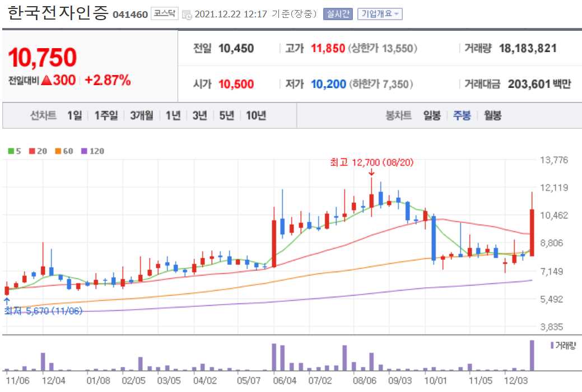Select the 선차트 line chart option

pyautogui.click(x=42, y=115)
